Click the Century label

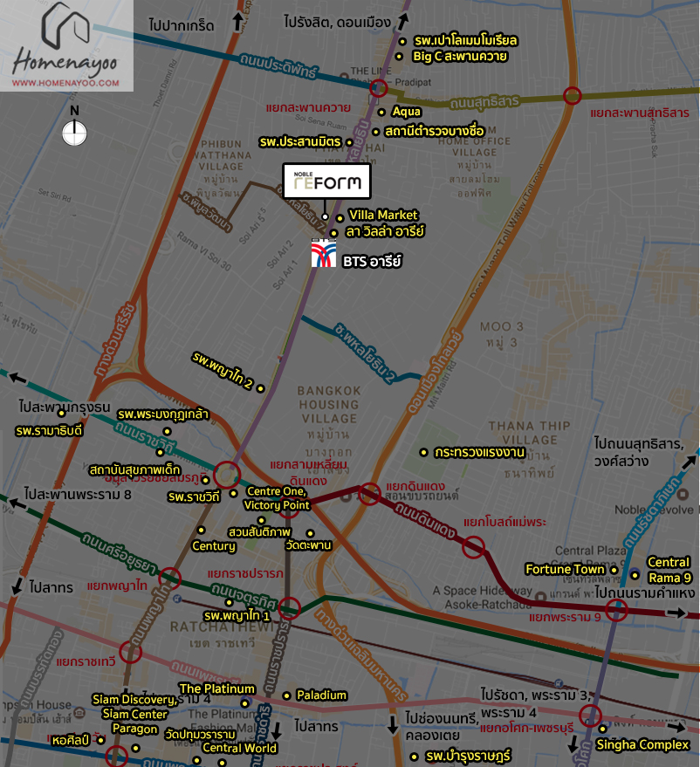coord(214,546)
